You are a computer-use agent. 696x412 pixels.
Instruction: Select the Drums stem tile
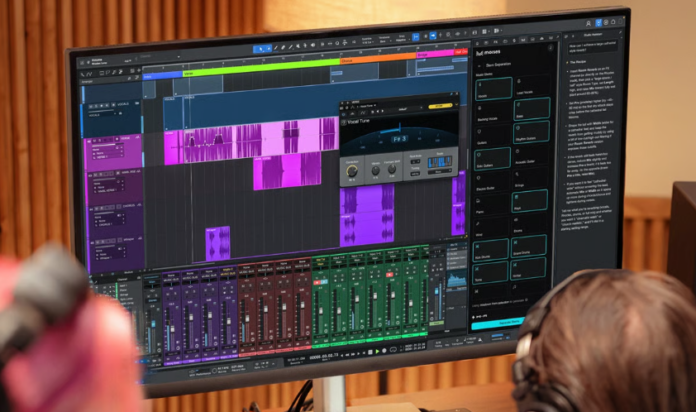(528, 225)
